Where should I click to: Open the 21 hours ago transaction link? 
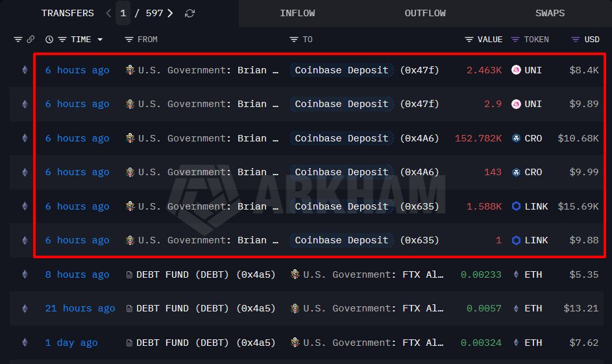[x=80, y=309]
